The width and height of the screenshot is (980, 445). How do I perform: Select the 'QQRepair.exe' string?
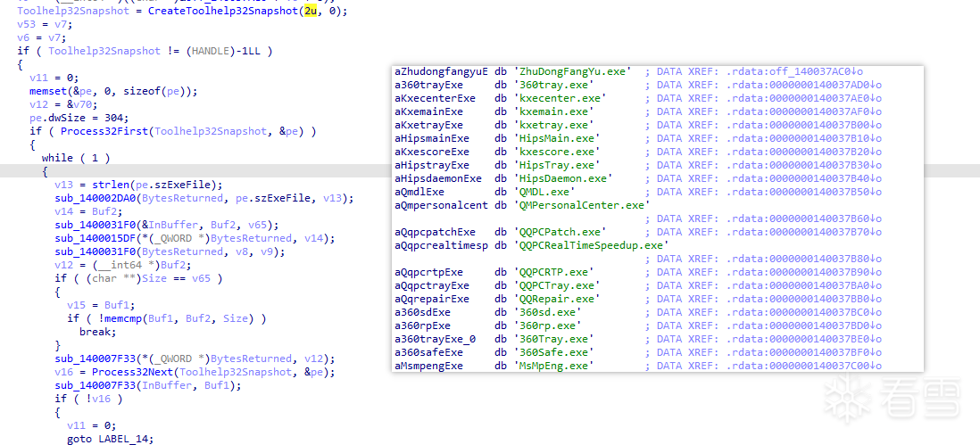(x=556, y=300)
